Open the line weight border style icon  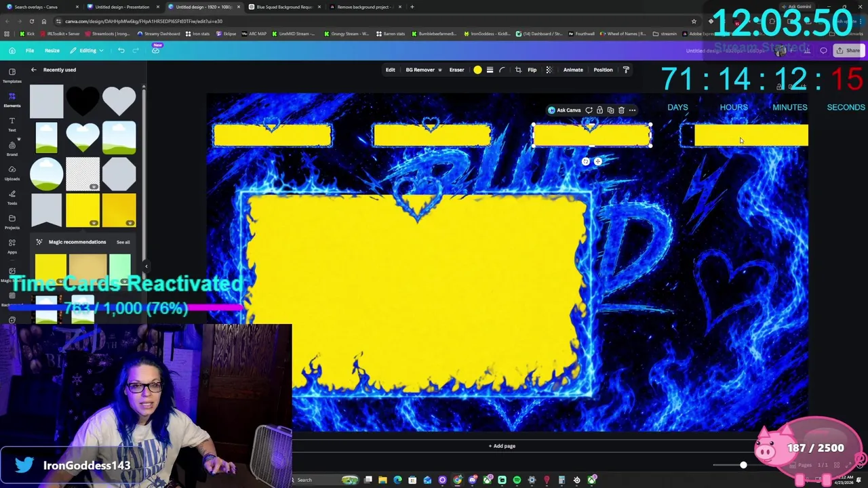tap(490, 70)
